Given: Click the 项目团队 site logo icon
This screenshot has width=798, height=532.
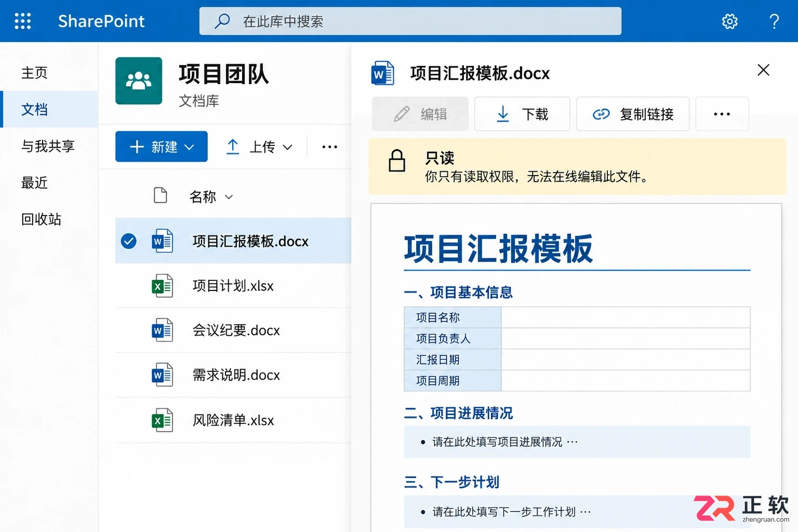Looking at the screenshot, I should coord(139,80).
